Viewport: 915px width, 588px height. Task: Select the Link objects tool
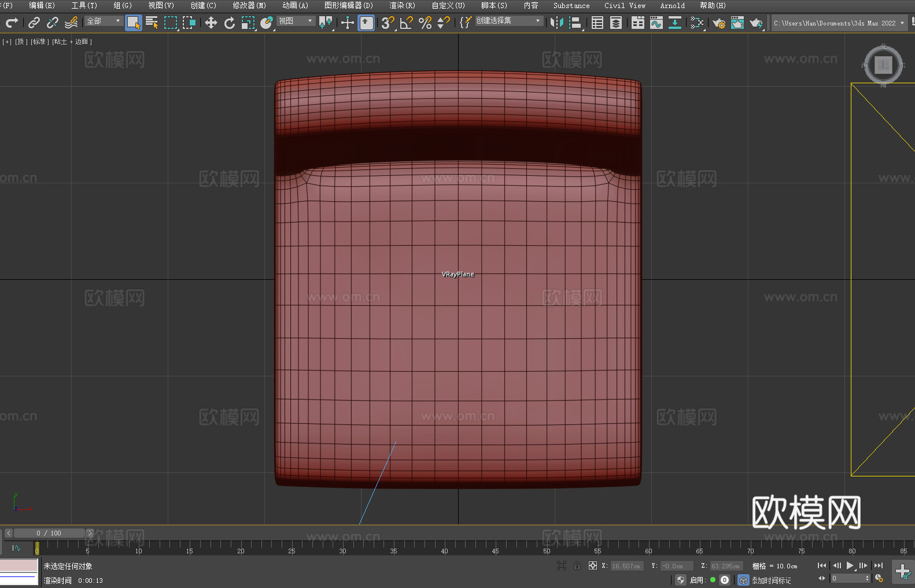coord(34,23)
